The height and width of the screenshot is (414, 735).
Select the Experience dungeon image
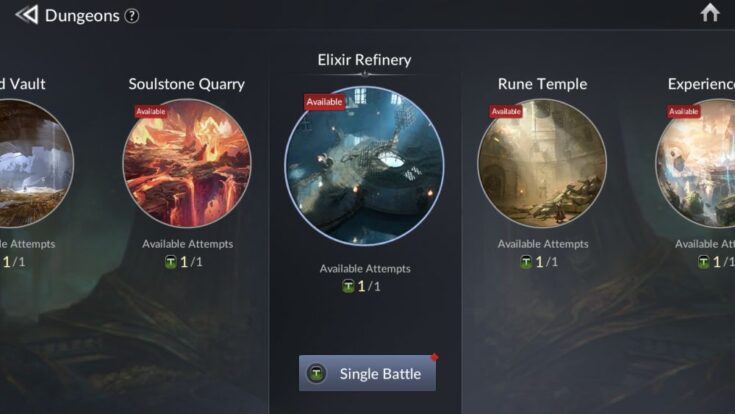click(695, 163)
